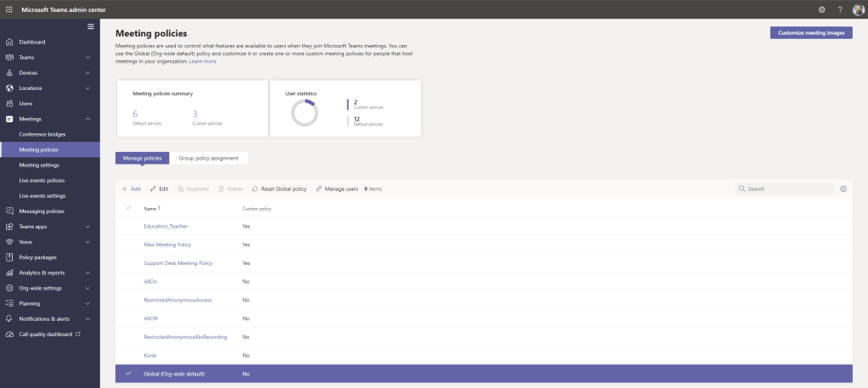This screenshot has width=868, height=388.
Task: Expand the Teams section in sidebar
Action: (x=87, y=58)
